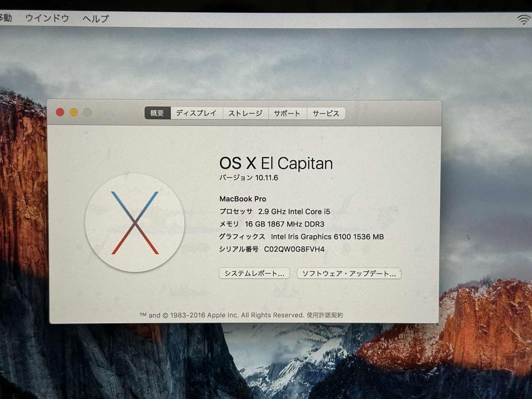Image resolution: width=532 pixels, height=399 pixels.
Task: Click the MacBook Pro model label
Action: [x=242, y=199]
